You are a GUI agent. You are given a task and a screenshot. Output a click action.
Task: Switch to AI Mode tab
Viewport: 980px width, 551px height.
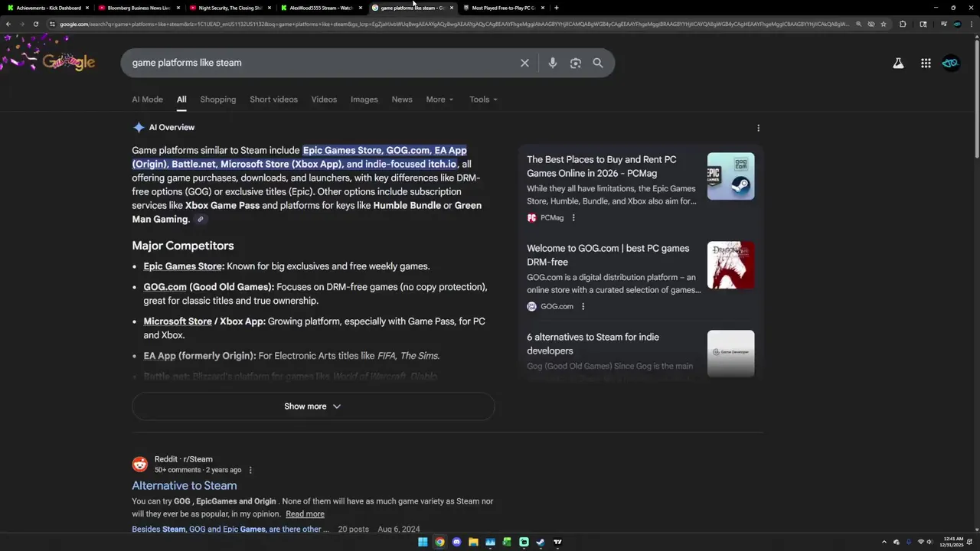pyautogui.click(x=147, y=99)
